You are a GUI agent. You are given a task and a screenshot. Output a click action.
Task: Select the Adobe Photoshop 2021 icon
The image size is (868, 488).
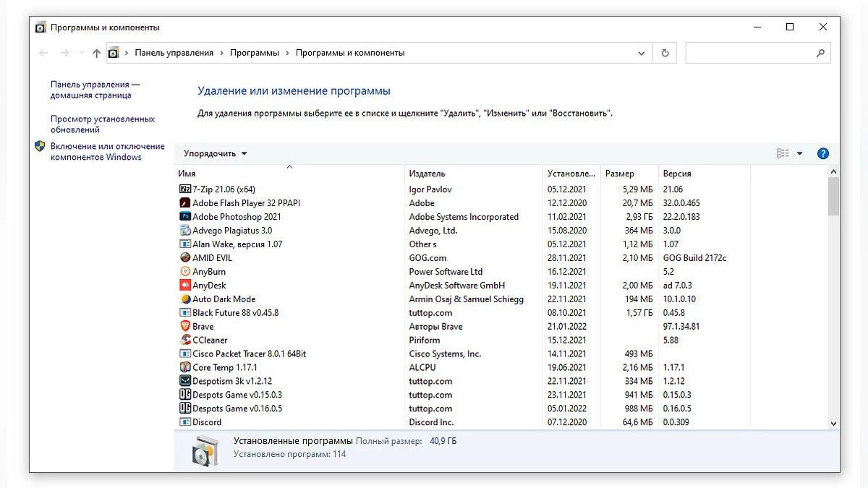[185, 217]
